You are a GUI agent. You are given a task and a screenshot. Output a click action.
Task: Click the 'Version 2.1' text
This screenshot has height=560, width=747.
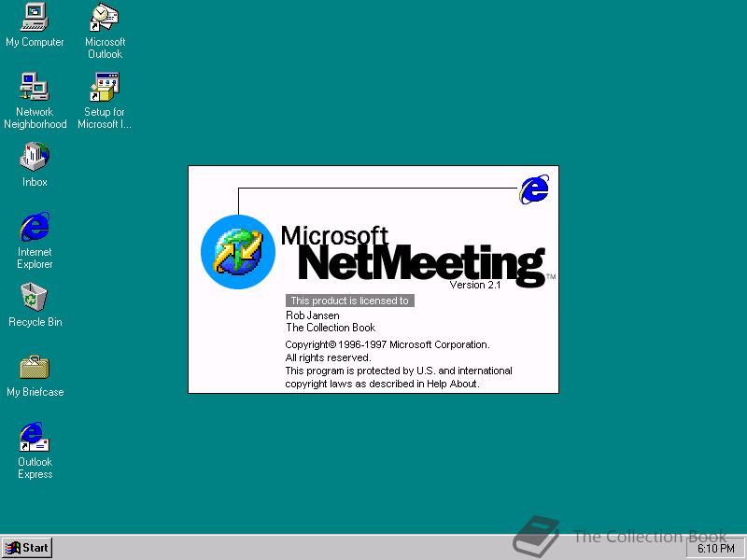pos(475,285)
